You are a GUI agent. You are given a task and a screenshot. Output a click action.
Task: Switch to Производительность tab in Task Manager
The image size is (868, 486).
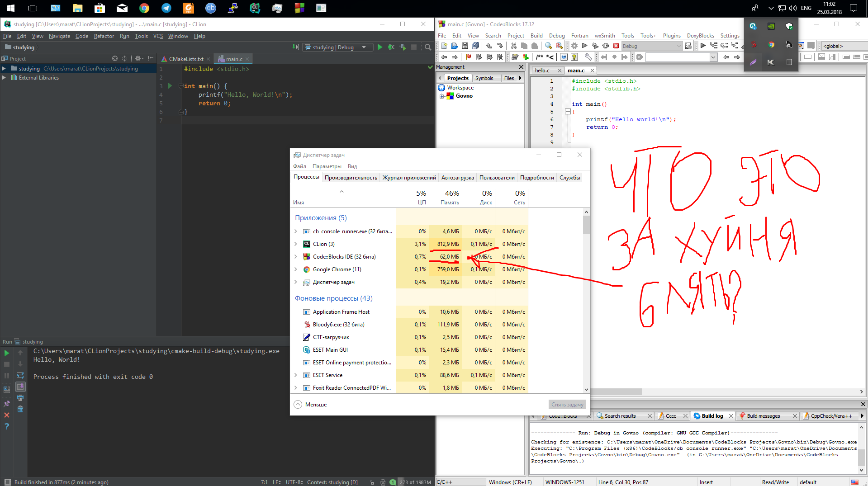351,177
